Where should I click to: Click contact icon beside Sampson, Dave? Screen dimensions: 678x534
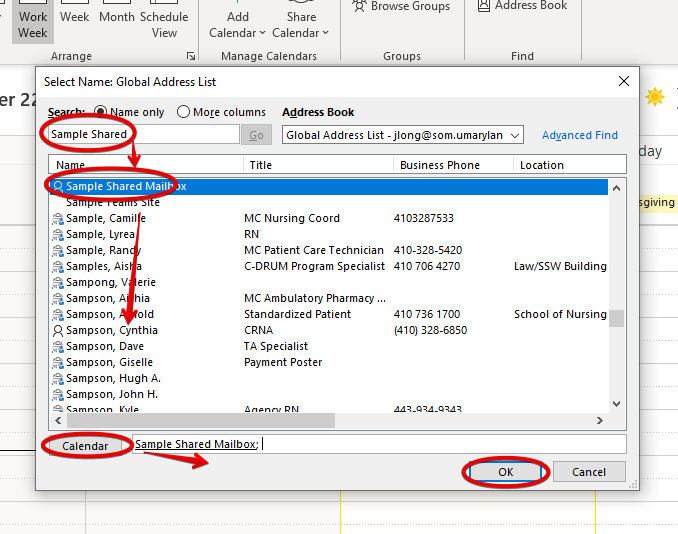(58, 346)
